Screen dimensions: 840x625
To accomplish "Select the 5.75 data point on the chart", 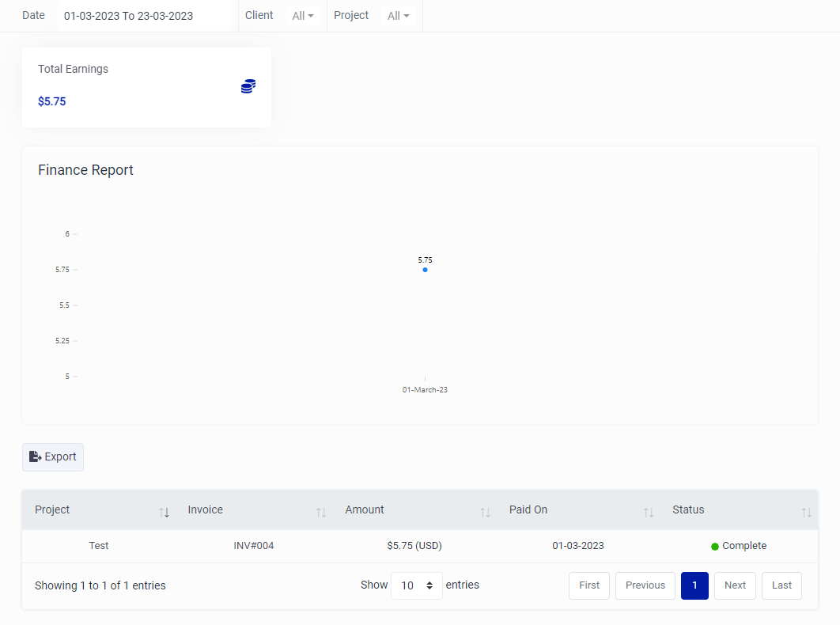I will click(425, 270).
